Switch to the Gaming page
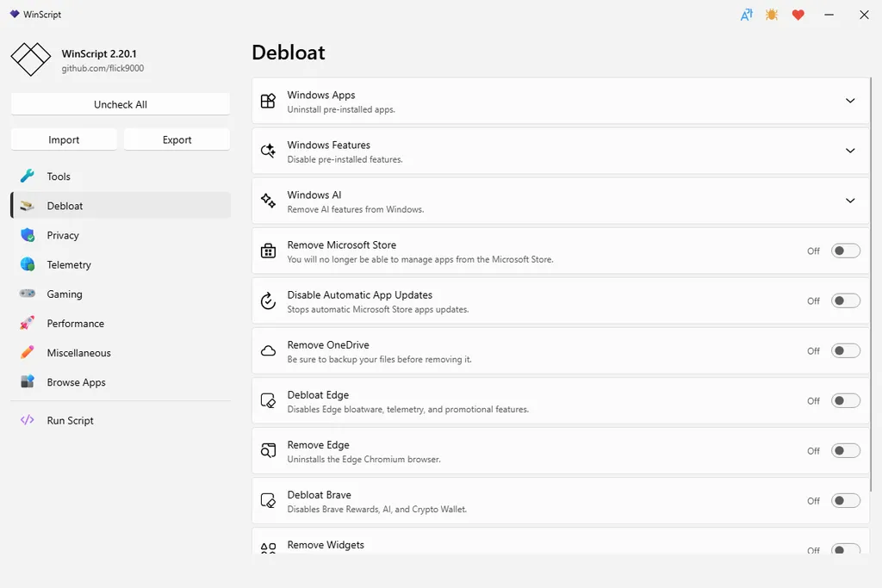The width and height of the screenshot is (882, 588). 121,294
